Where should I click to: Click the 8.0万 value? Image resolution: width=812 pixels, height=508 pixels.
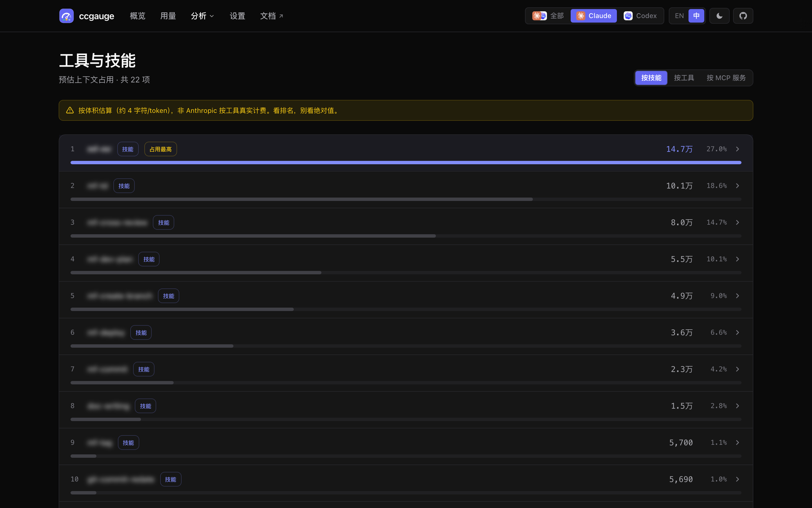point(681,222)
